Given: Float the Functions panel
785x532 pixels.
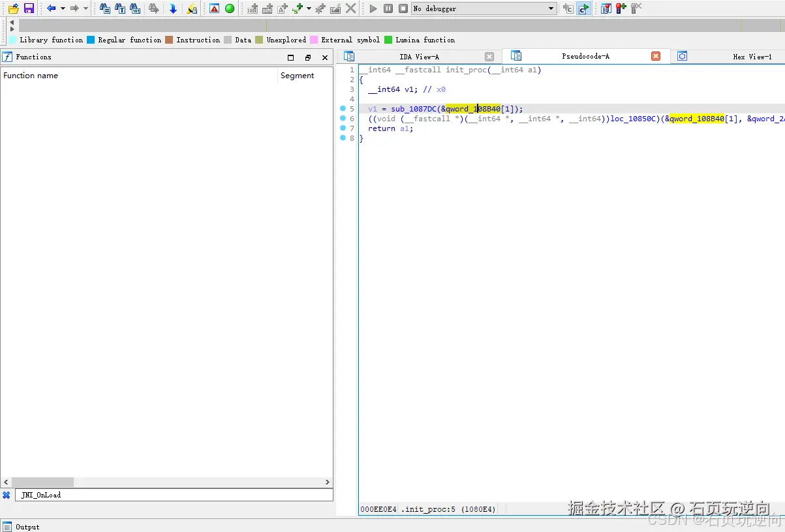Looking at the screenshot, I should (308, 57).
